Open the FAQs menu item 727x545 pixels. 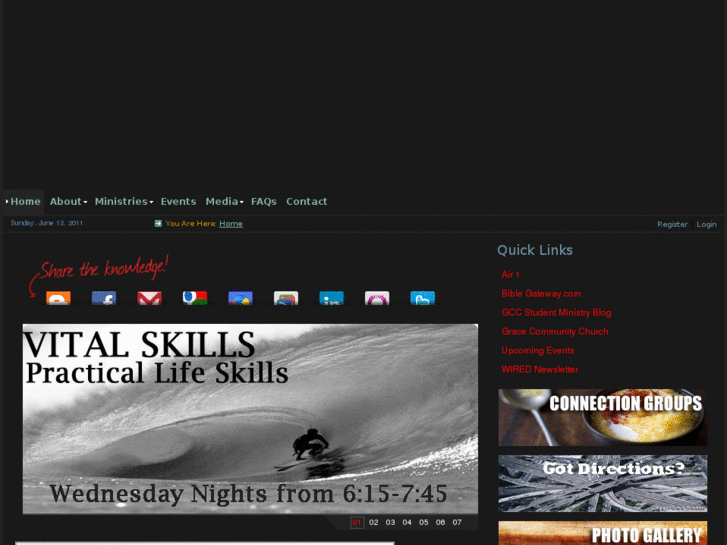click(x=264, y=202)
